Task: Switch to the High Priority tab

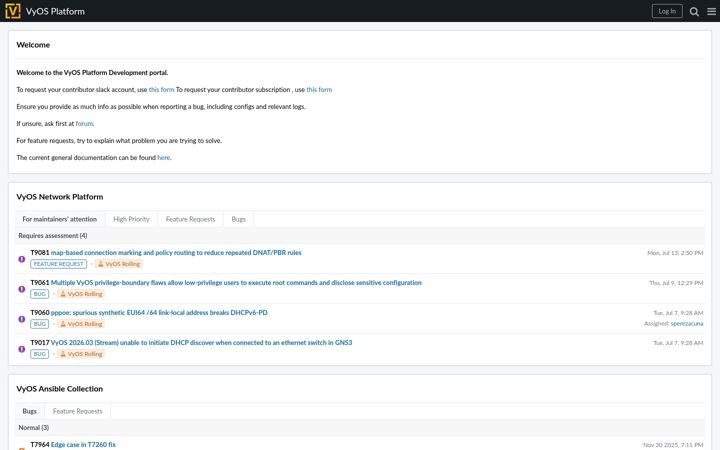Action: click(131, 219)
